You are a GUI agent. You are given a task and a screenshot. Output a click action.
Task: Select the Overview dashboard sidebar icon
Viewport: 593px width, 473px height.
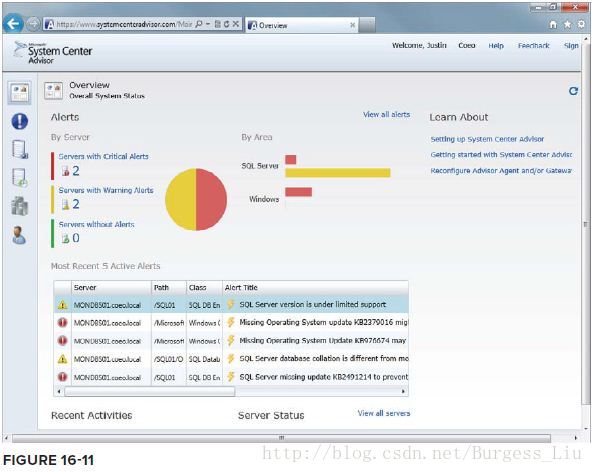click(20, 93)
